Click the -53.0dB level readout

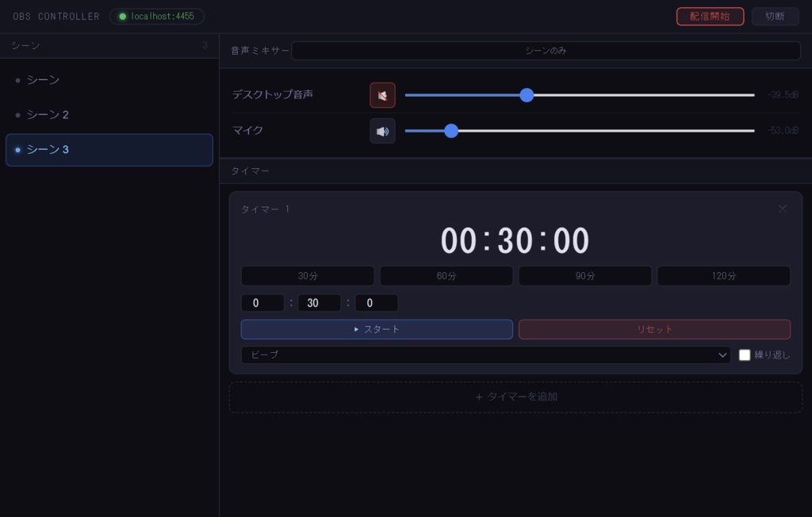tap(783, 131)
